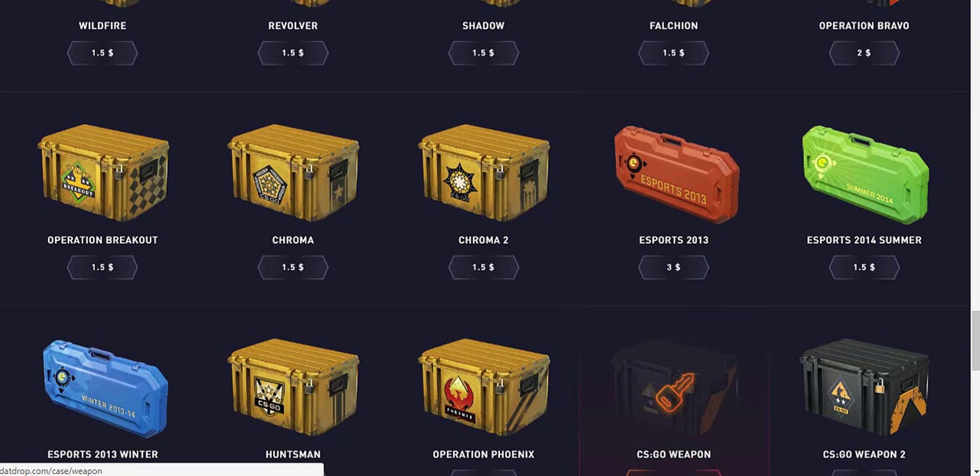Viewport: 980px width, 476px height.
Task: Click scrollbar down arrow at bottom
Action: point(976,472)
